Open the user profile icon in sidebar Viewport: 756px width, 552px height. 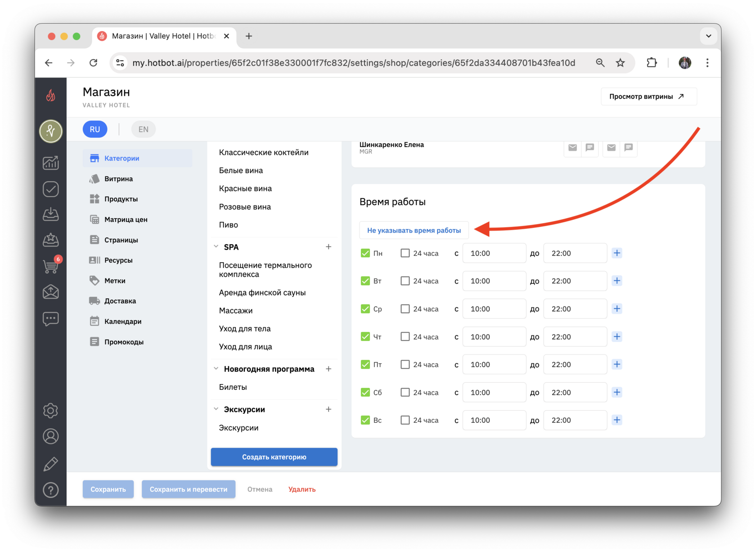point(51,436)
